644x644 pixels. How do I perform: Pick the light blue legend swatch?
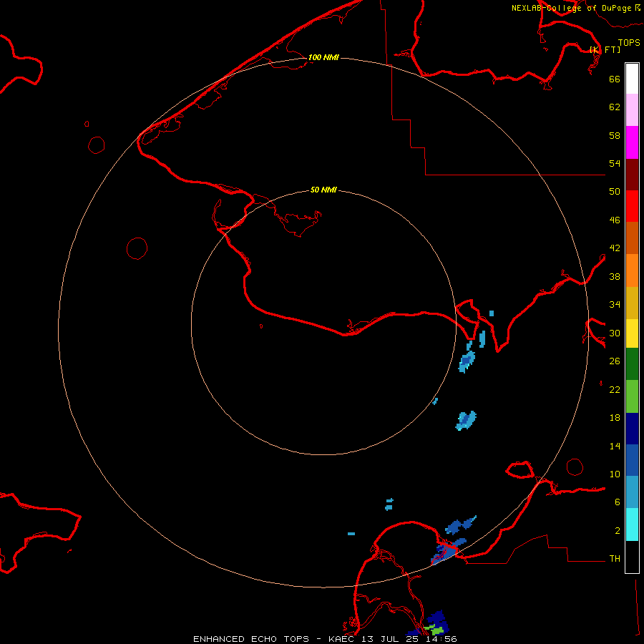632,492
